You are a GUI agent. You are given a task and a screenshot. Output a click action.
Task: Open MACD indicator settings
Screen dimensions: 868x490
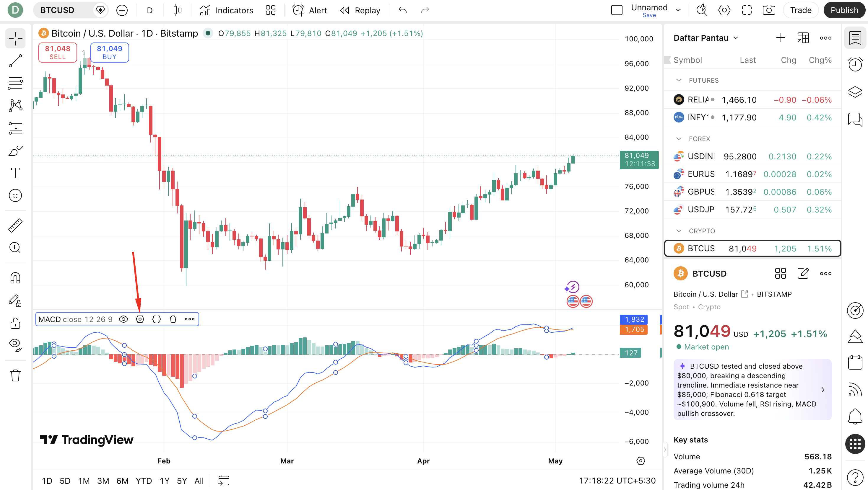pos(140,319)
